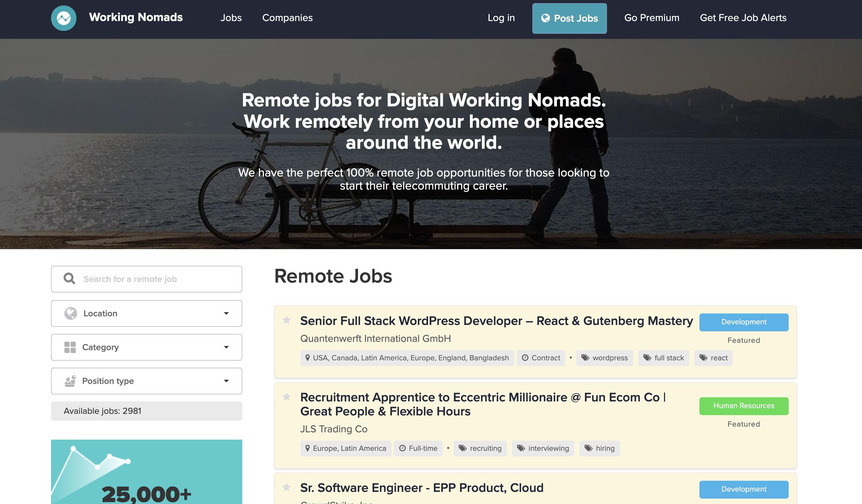This screenshot has height=504, width=862.
Task: Click the magnifier icon in search box
Action: coord(69,279)
